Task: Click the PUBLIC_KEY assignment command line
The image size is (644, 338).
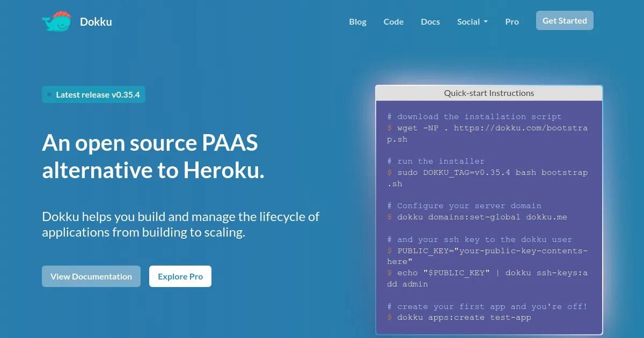Action: [491, 251]
